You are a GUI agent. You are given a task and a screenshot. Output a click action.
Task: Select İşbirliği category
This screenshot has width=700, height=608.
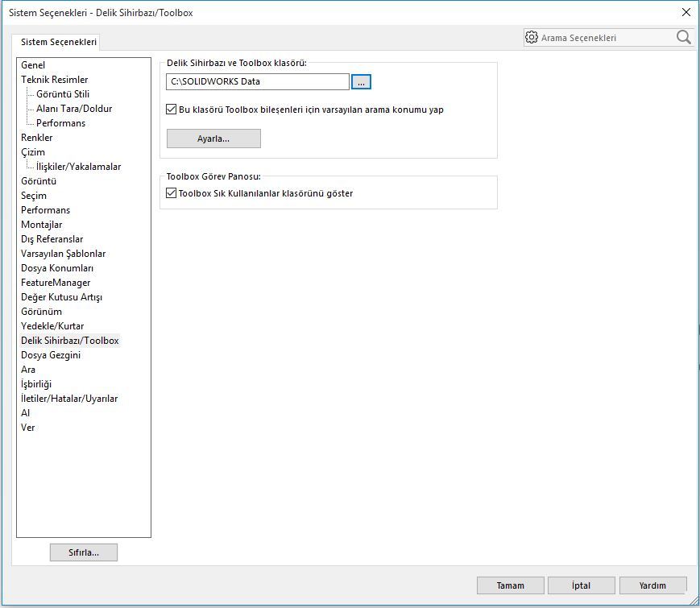click(36, 384)
